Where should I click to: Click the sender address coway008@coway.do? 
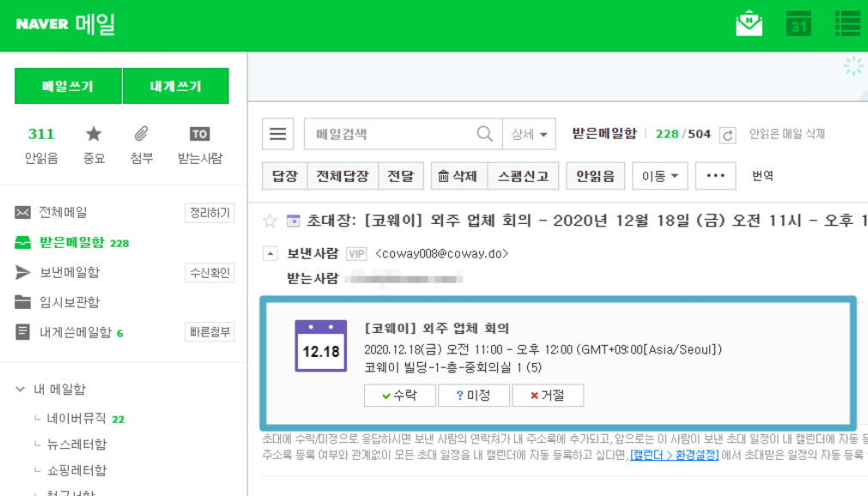click(x=442, y=253)
